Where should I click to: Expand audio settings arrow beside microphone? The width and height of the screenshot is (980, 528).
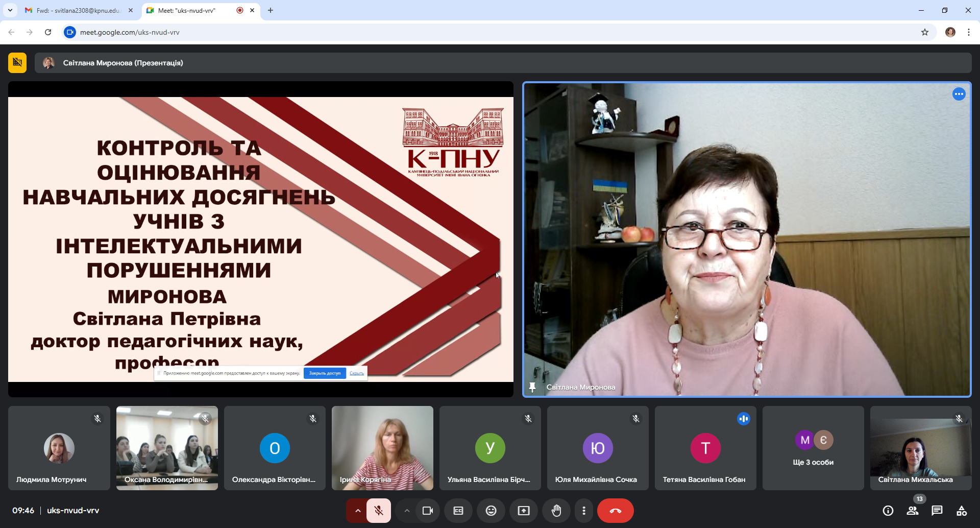click(357, 511)
